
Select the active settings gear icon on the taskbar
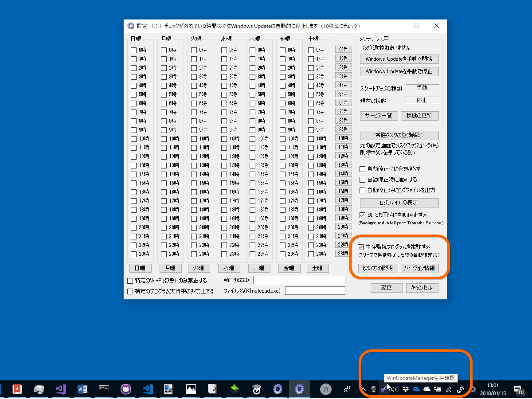coord(299,389)
